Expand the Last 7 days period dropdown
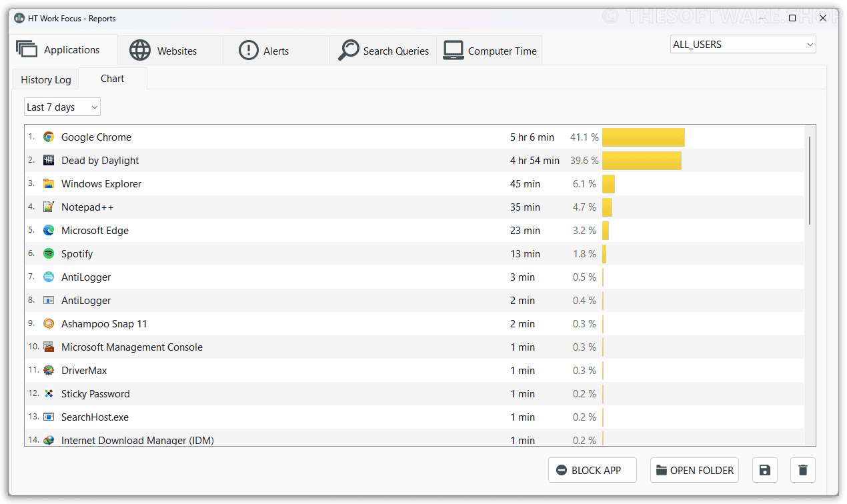Screen dimensions: 847x504 tap(62, 107)
